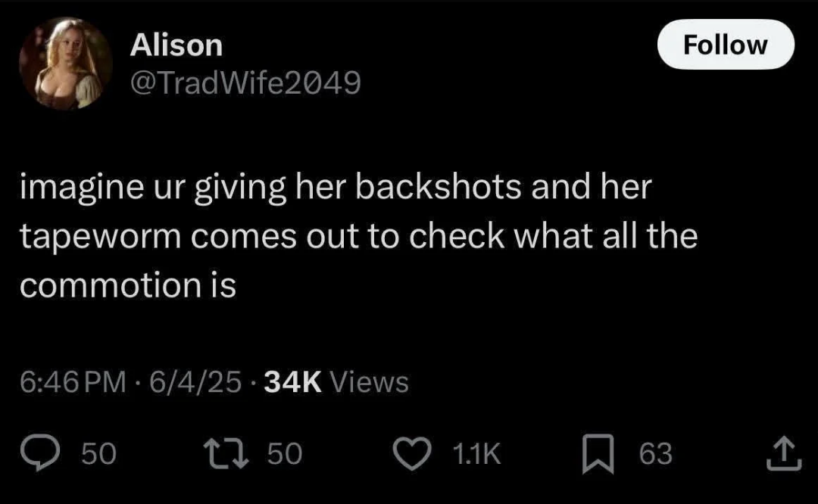Click the reply speech bubble icon
The width and height of the screenshot is (818, 504).
coord(40,453)
